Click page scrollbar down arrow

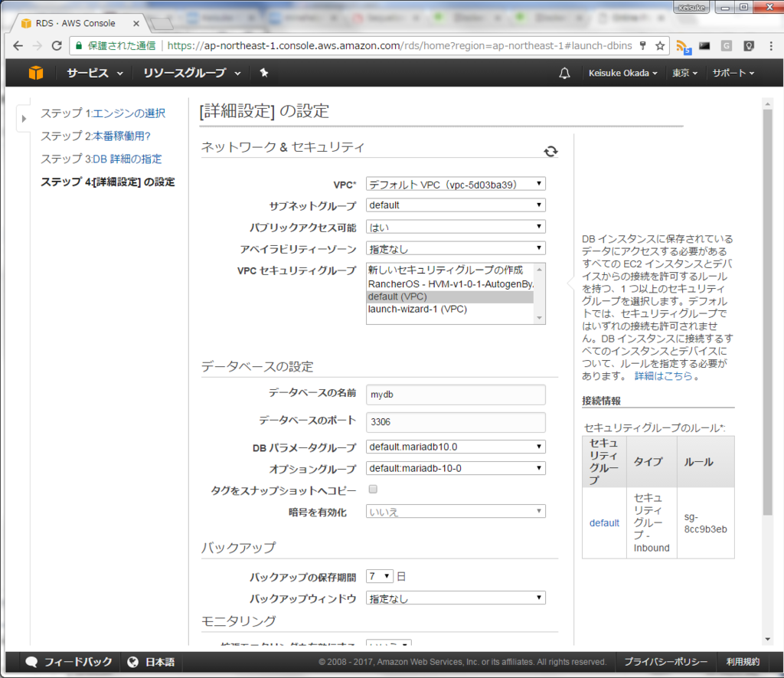tap(767, 639)
